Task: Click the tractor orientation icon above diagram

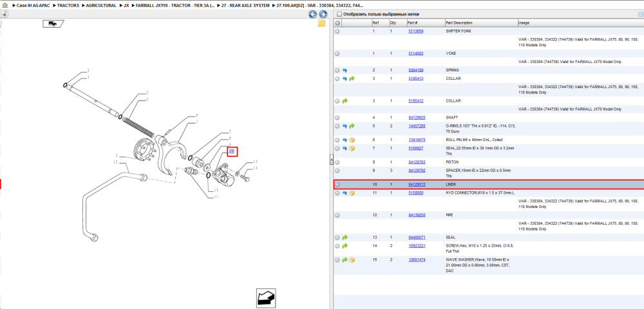Action: coord(53,24)
